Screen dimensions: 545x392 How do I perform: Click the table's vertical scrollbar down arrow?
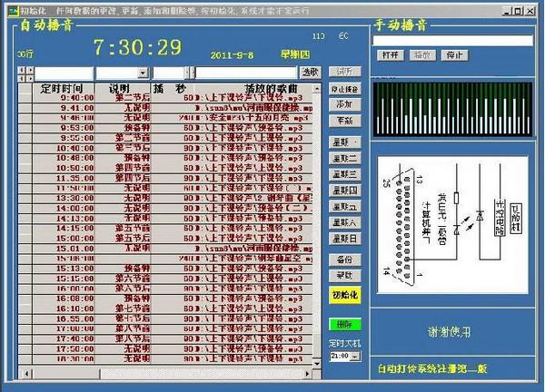click(317, 364)
